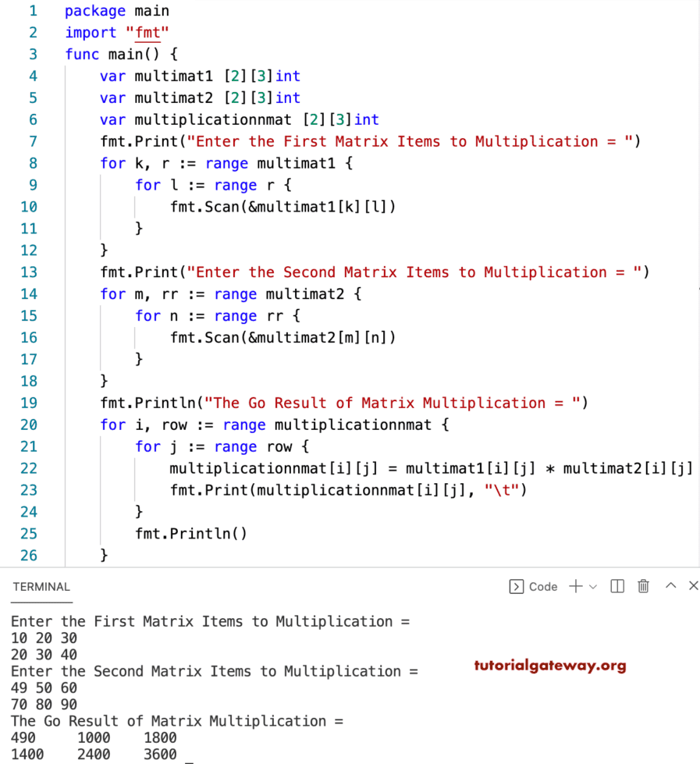This screenshot has width=700, height=764.
Task: Click the Code label next to terminal icon
Action: tap(544, 586)
